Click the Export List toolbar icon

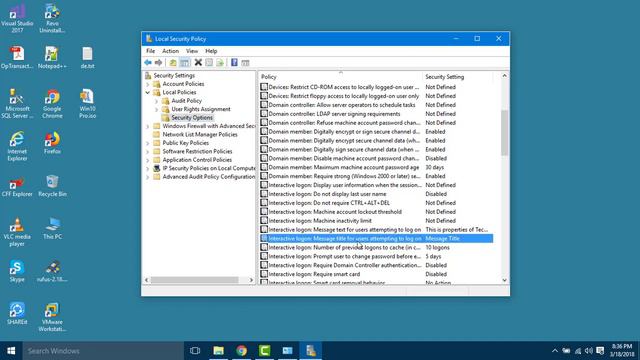click(x=220, y=62)
